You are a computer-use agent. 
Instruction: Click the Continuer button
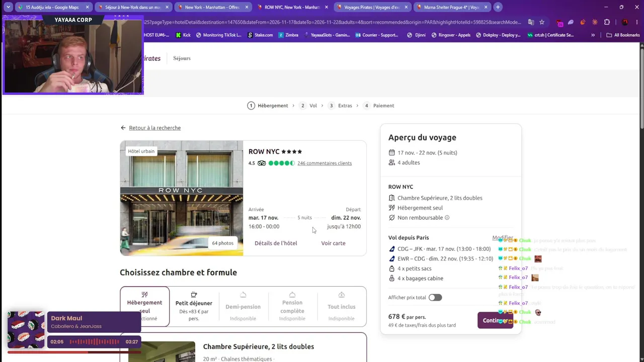[496, 320]
